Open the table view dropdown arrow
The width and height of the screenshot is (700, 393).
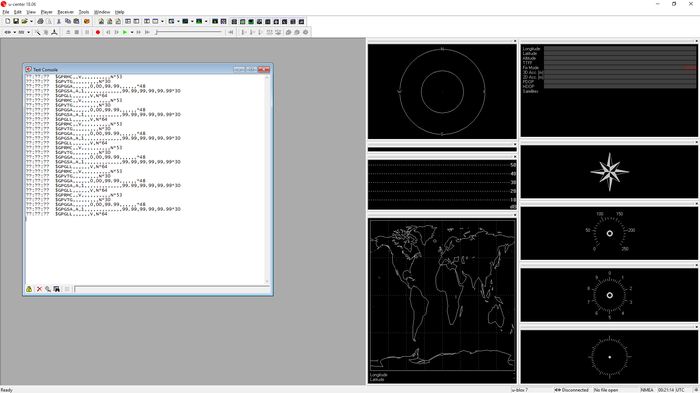[162, 21]
